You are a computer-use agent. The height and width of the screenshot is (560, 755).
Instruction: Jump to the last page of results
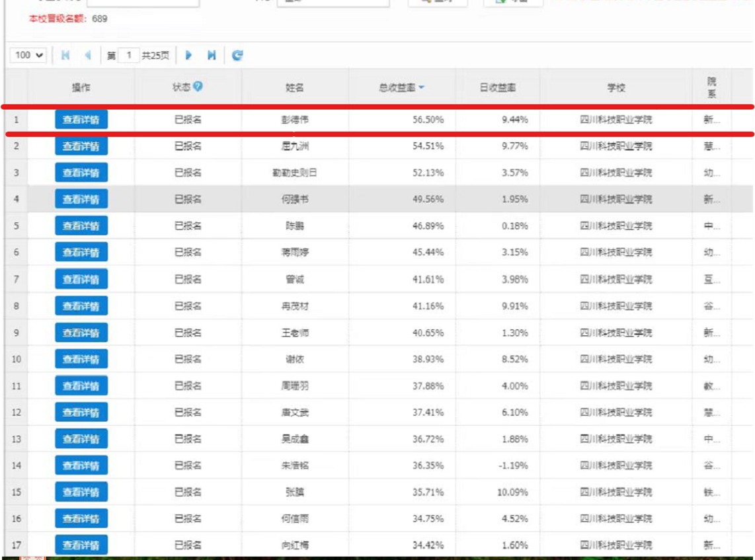212,56
